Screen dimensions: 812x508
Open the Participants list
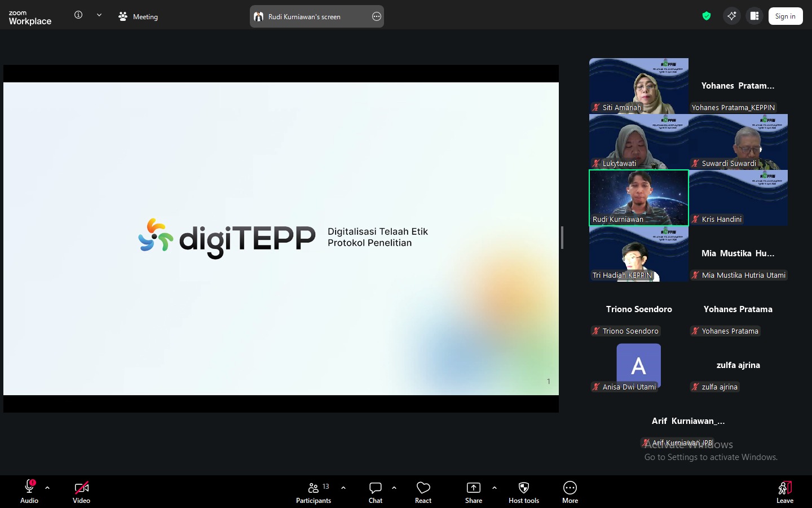tap(314, 489)
